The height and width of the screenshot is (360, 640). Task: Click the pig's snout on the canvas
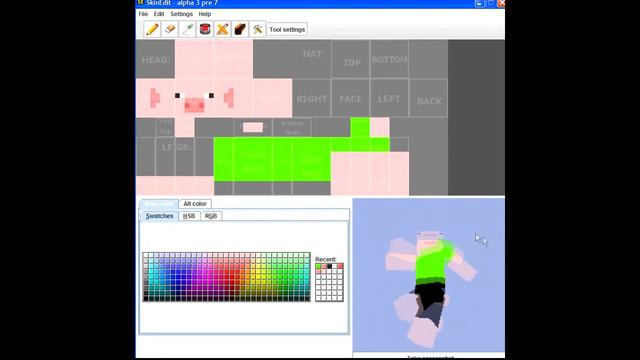pyautogui.click(x=194, y=105)
